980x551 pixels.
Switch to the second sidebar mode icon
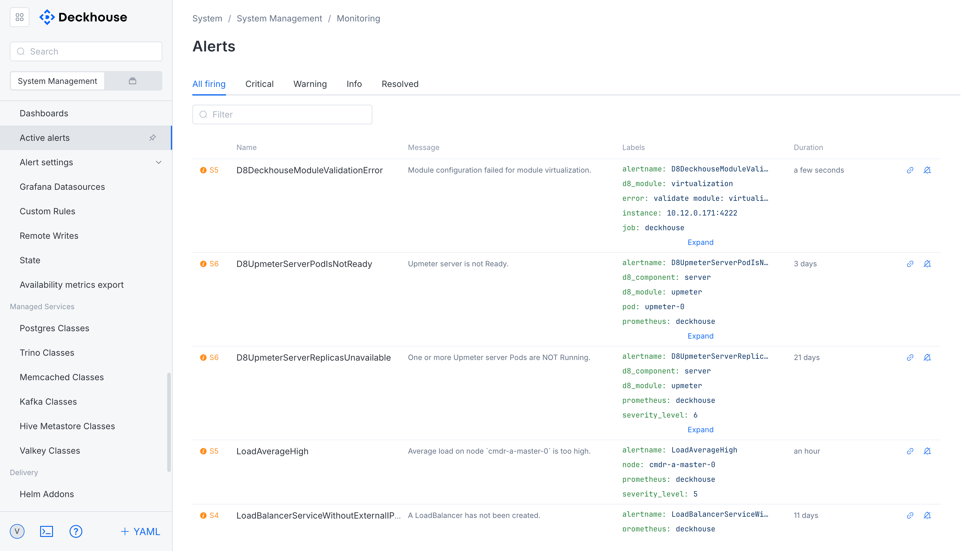[132, 81]
